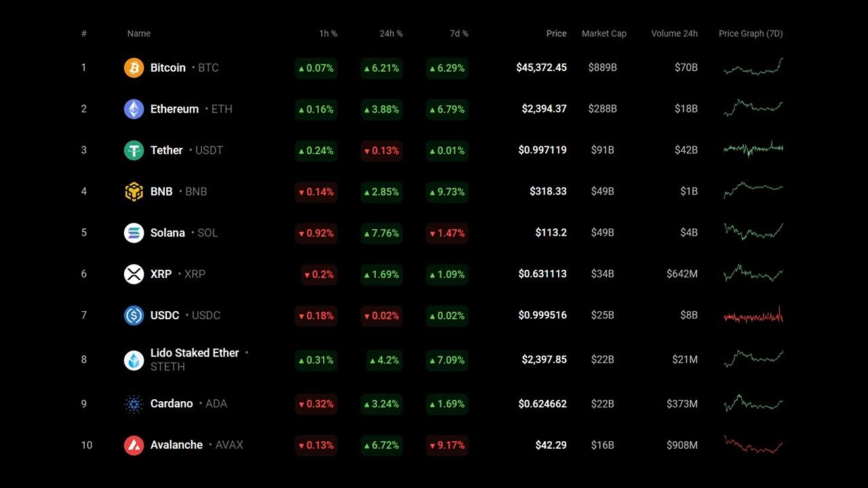Click Solana's 24h change badge 7.76%
The height and width of the screenshot is (488, 868).
(x=381, y=233)
